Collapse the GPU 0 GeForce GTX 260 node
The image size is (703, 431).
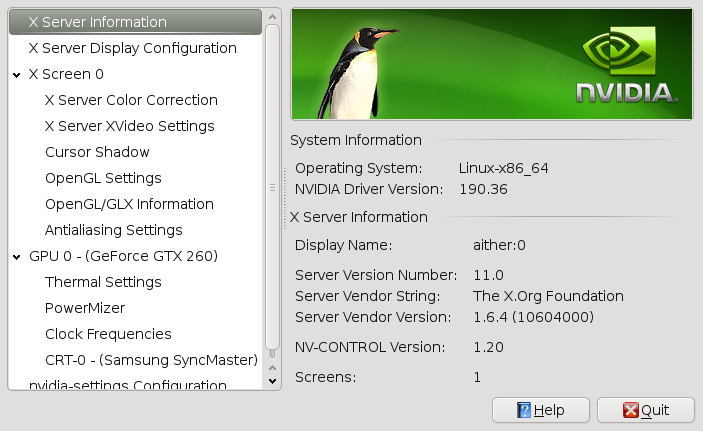coord(17,257)
